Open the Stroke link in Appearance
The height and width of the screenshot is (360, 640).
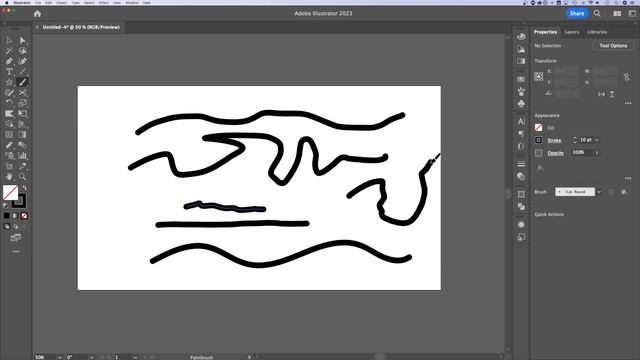click(554, 140)
